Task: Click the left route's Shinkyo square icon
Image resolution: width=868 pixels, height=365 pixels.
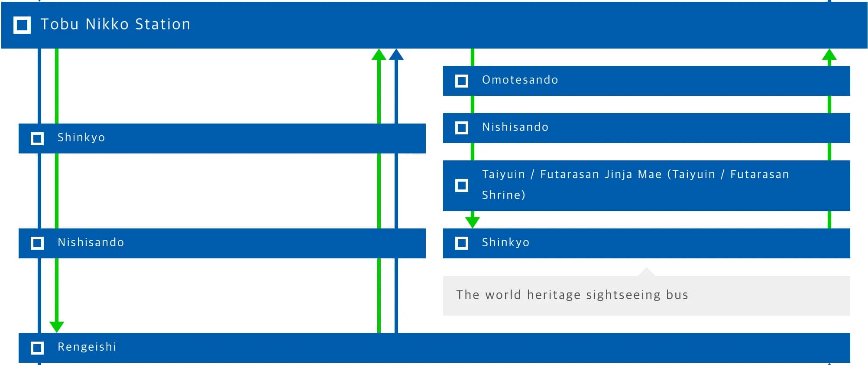Action: [37, 138]
